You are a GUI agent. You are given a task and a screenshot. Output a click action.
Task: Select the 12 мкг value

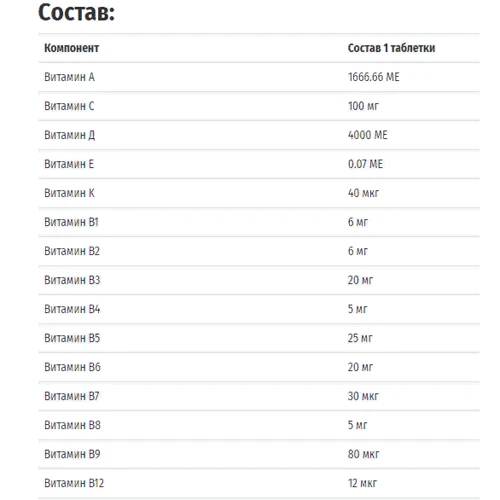tap(362, 483)
